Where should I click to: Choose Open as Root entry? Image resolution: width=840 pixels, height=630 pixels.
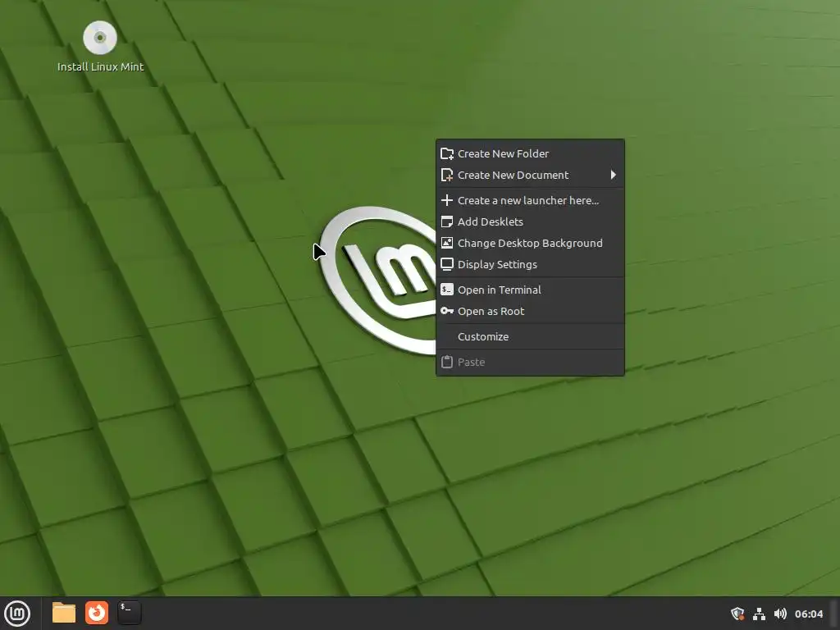pyautogui.click(x=531, y=311)
